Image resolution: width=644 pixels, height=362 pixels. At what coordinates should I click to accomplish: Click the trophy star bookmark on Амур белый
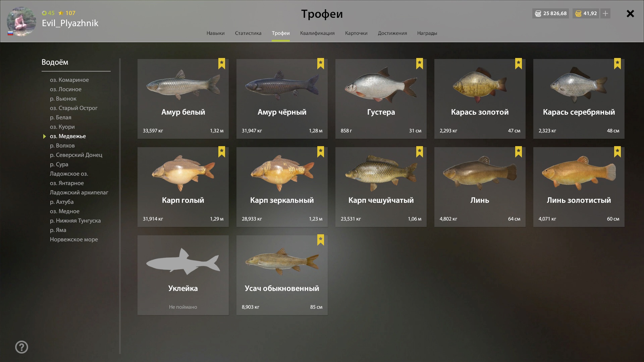222,64
